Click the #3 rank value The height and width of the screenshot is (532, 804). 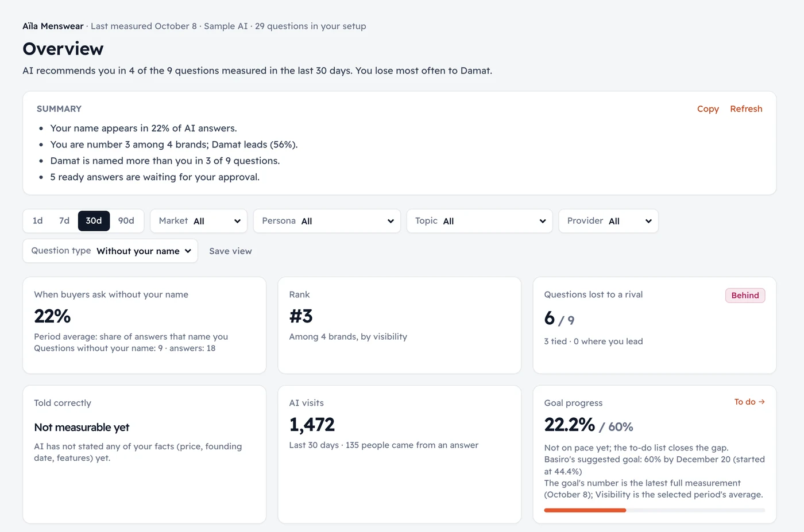pyautogui.click(x=301, y=316)
